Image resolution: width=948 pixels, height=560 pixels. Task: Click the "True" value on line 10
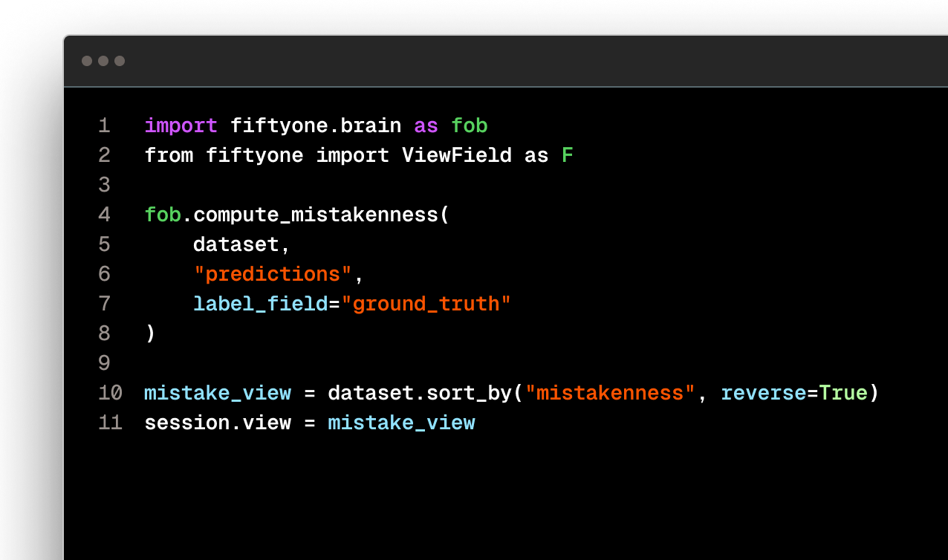(x=843, y=394)
